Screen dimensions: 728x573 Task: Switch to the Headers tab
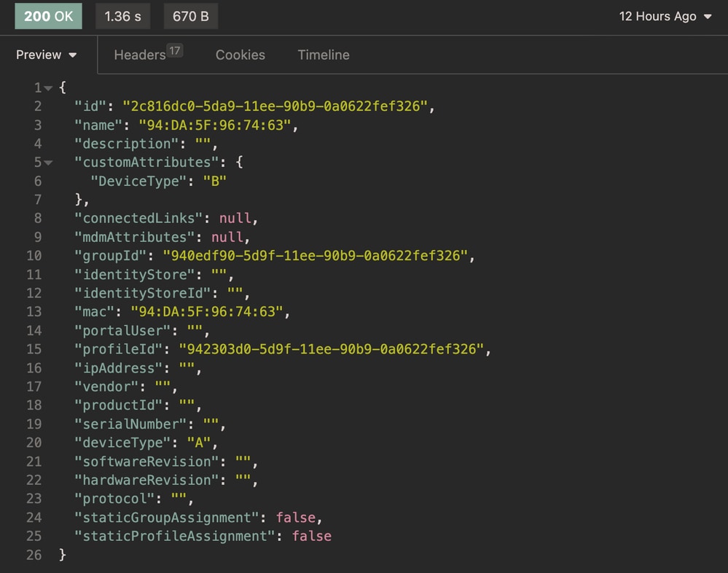coord(140,55)
